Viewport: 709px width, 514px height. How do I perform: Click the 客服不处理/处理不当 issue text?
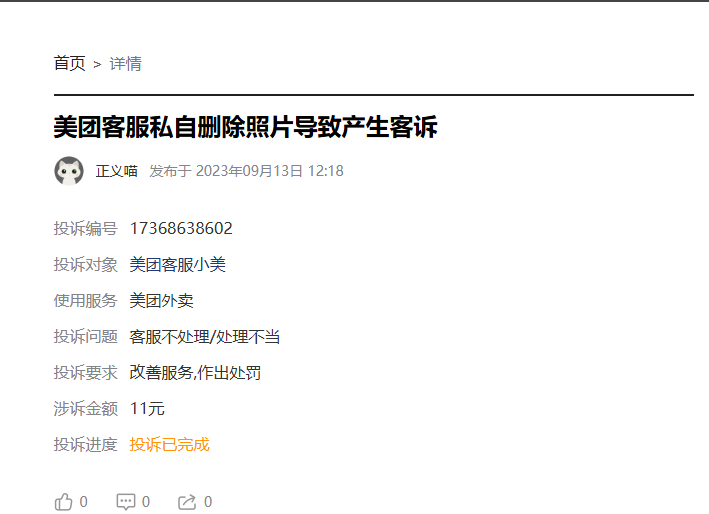tap(204, 337)
